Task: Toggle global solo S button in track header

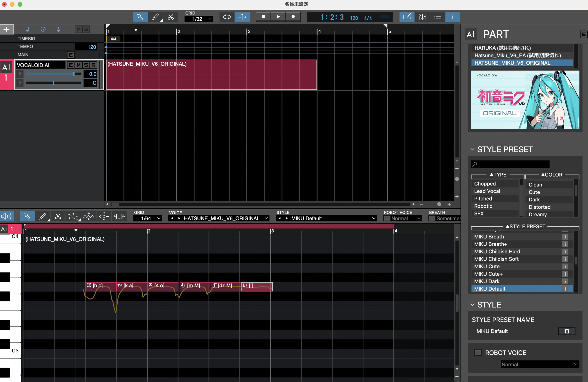Action: click(x=86, y=29)
